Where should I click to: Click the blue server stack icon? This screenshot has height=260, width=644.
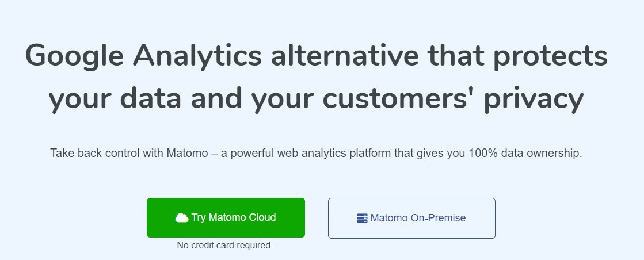(362, 218)
